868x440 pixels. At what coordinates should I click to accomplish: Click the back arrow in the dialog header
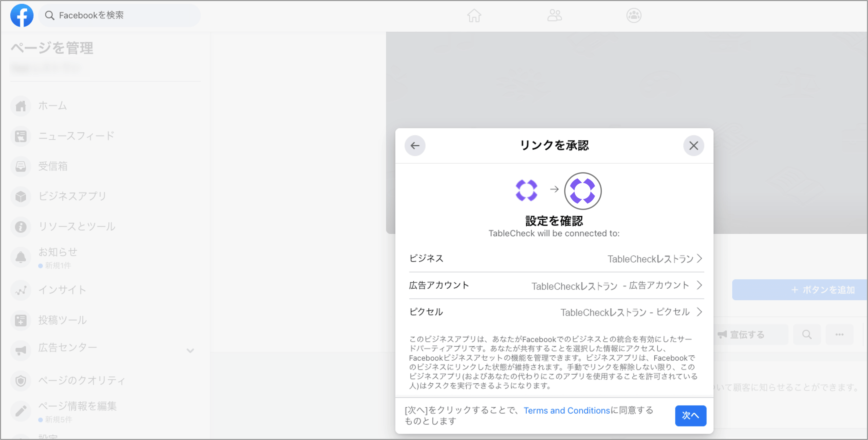tap(415, 146)
